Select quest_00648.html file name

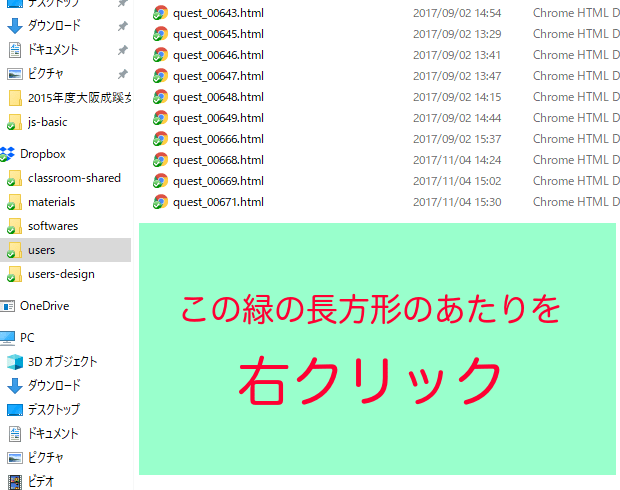point(218,97)
